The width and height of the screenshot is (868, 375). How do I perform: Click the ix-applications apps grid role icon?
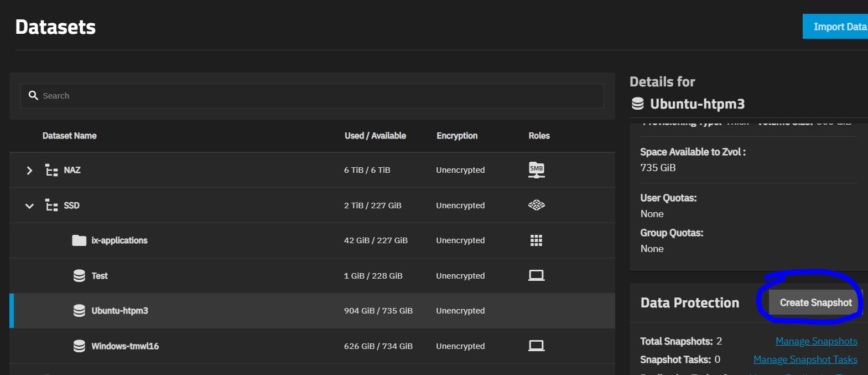tap(536, 240)
